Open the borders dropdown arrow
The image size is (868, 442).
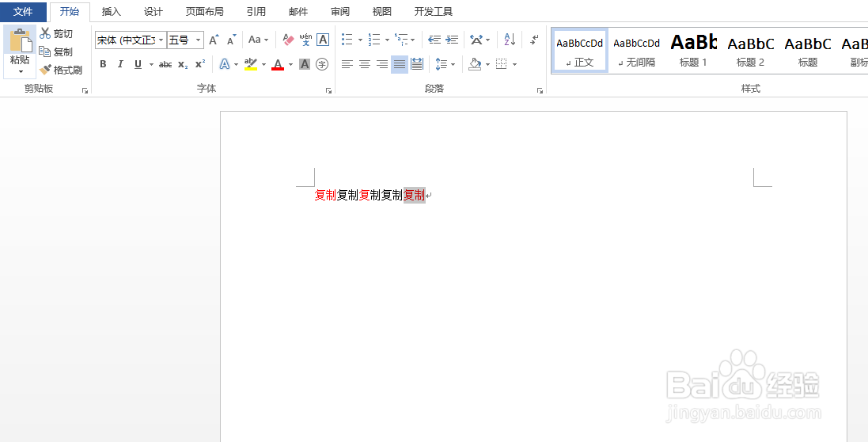pyautogui.click(x=515, y=64)
